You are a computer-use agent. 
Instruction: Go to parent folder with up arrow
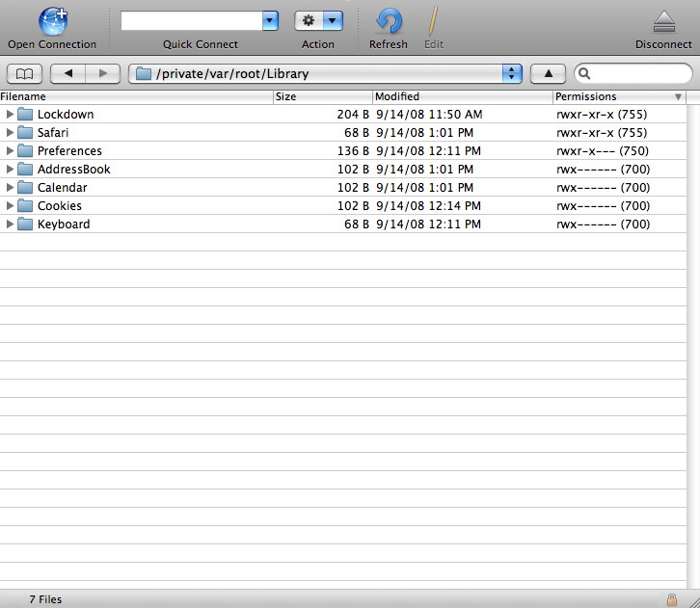click(549, 73)
